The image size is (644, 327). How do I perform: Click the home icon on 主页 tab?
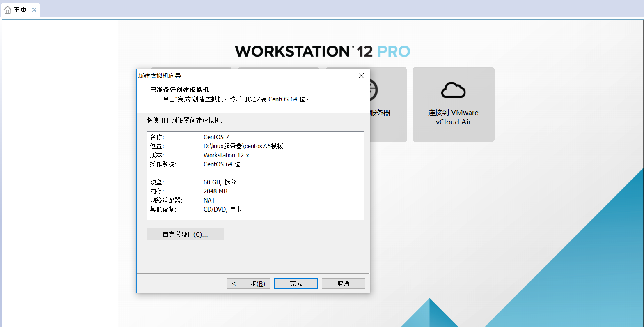click(x=7, y=9)
